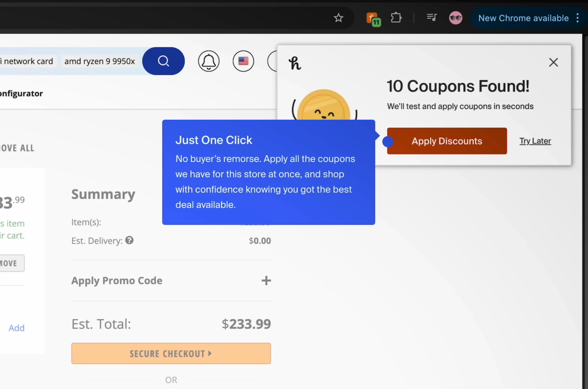Image resolution: width=588 pixels, height=389 pixels.
Task: Click the New Chrome available button
Action: click(x=523, y=18)
